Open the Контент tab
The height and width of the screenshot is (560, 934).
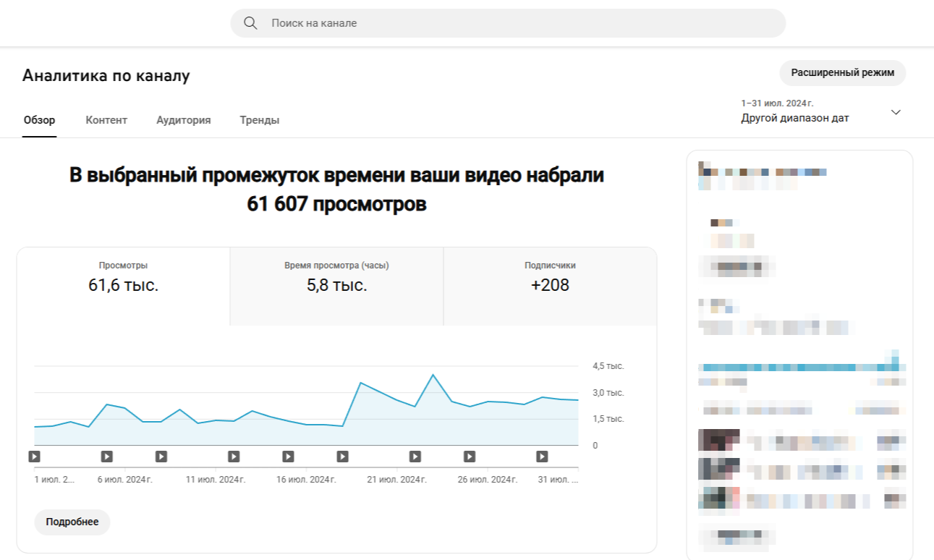click(106, 120)
